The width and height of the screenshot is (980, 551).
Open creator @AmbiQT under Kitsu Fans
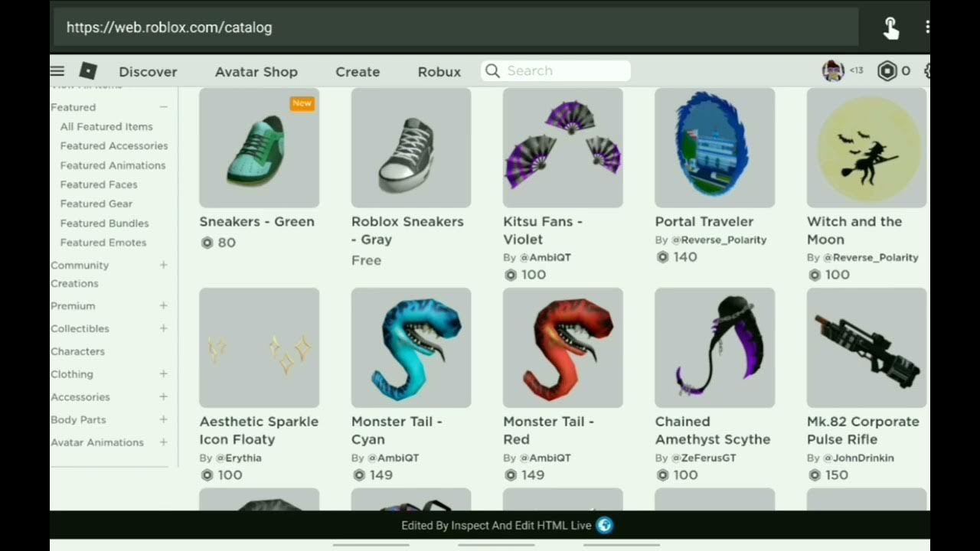tap(545, 257)
